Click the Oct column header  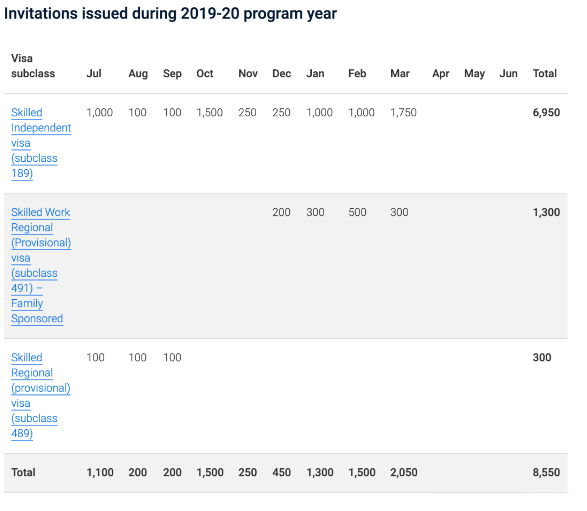coord(205,73)
